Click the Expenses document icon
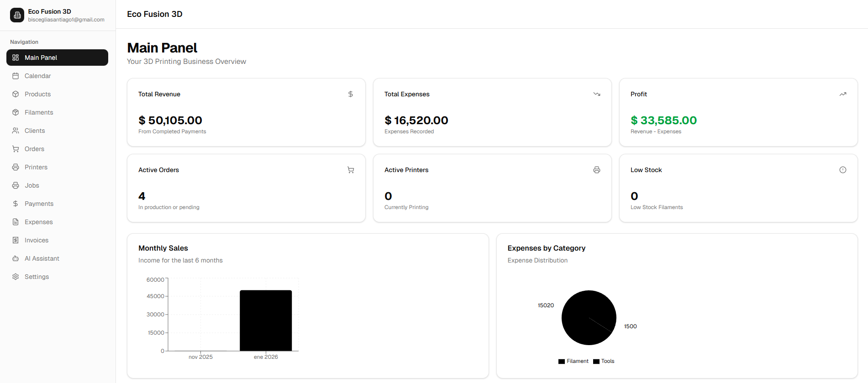868x383 pixels. (x=16, y=222)
